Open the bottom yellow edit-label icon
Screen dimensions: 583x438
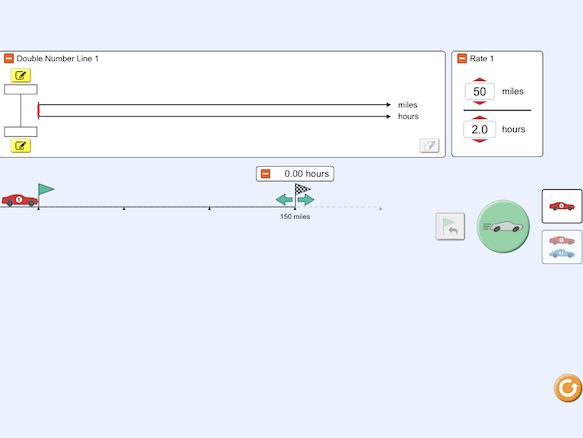pyautogui.click(x=21, y=145)
